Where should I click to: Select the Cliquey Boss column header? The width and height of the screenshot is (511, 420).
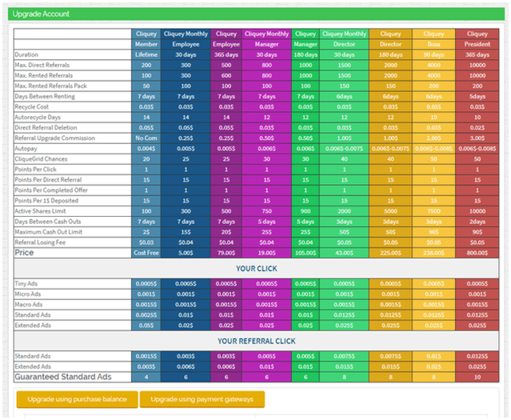coord(433,39)
